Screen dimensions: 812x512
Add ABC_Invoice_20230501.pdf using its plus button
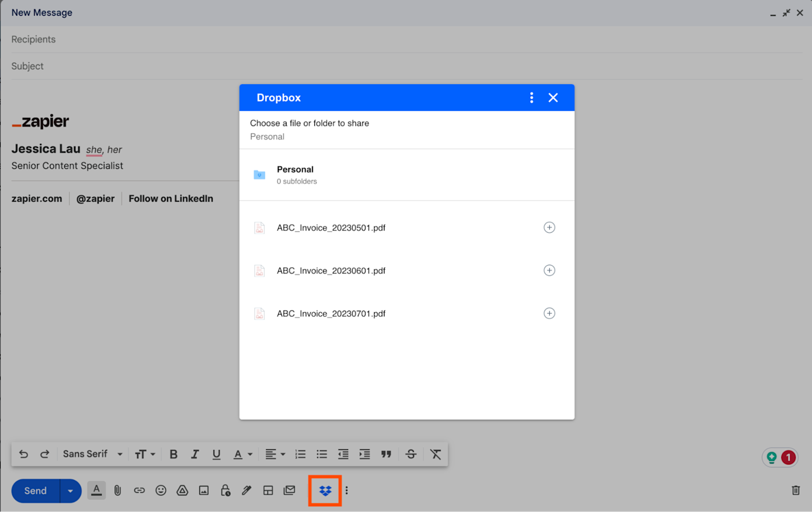[549, 228]
